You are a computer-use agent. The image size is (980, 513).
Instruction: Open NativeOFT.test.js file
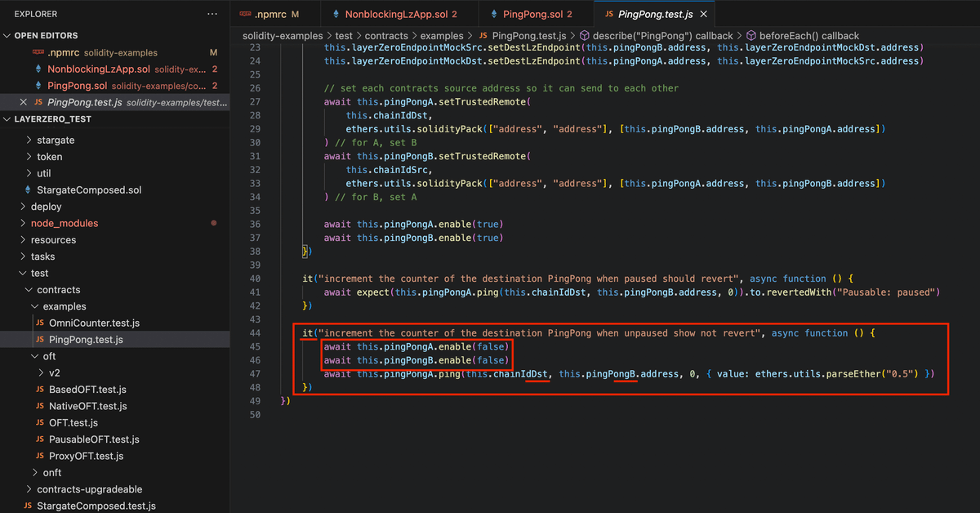click(88, 406)
